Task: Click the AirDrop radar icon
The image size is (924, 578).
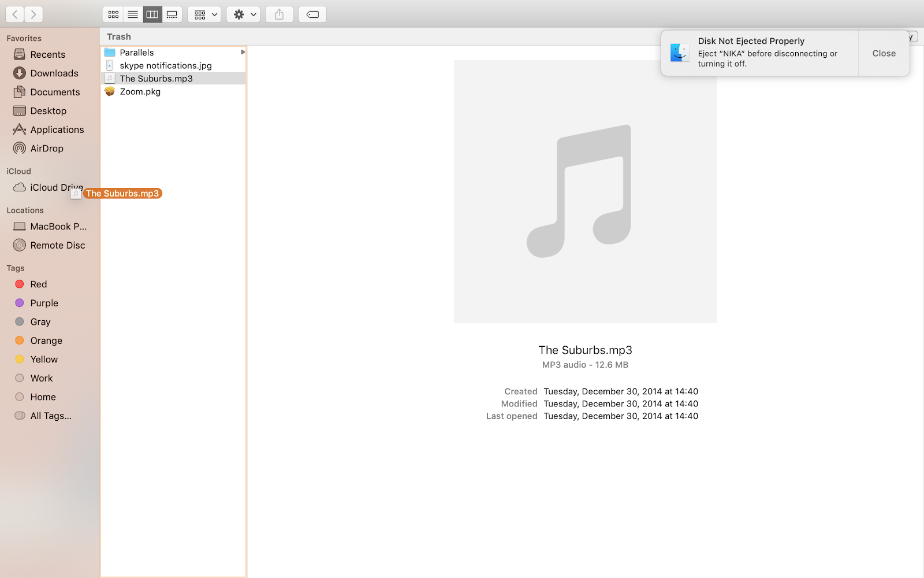Action: 20,149
